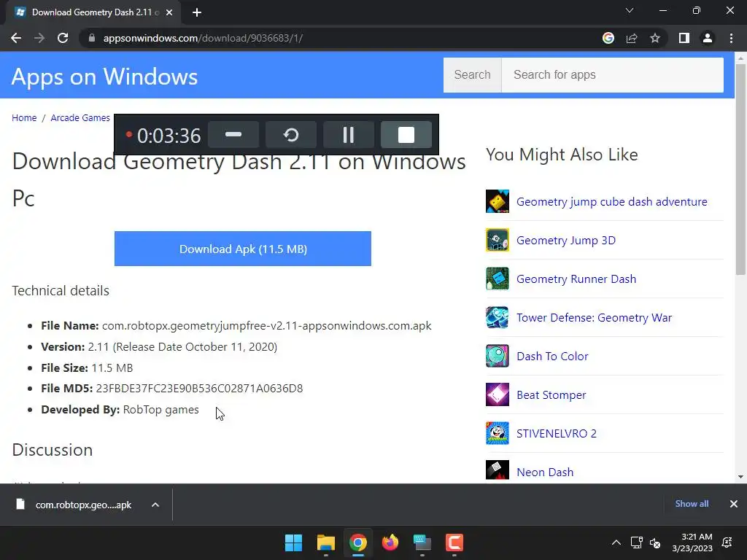The width and height of the screenshot is (747, 560).
Task: Open the Geometry Runner Dash link
Action: tap(576, 279)
